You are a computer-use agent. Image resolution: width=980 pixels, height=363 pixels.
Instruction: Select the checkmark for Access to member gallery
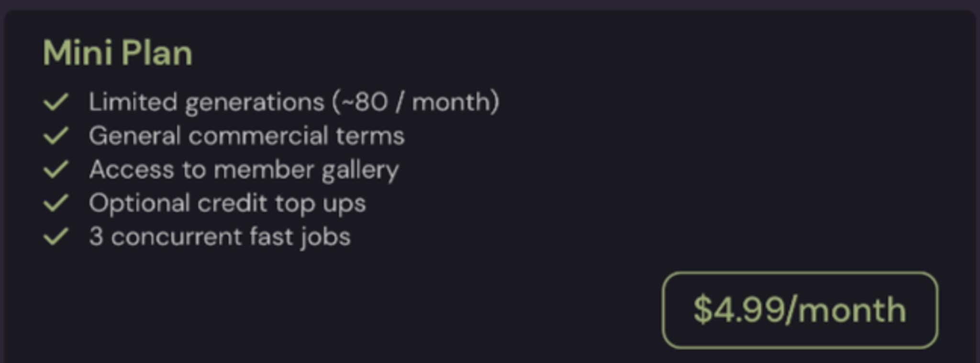(56, 169)
